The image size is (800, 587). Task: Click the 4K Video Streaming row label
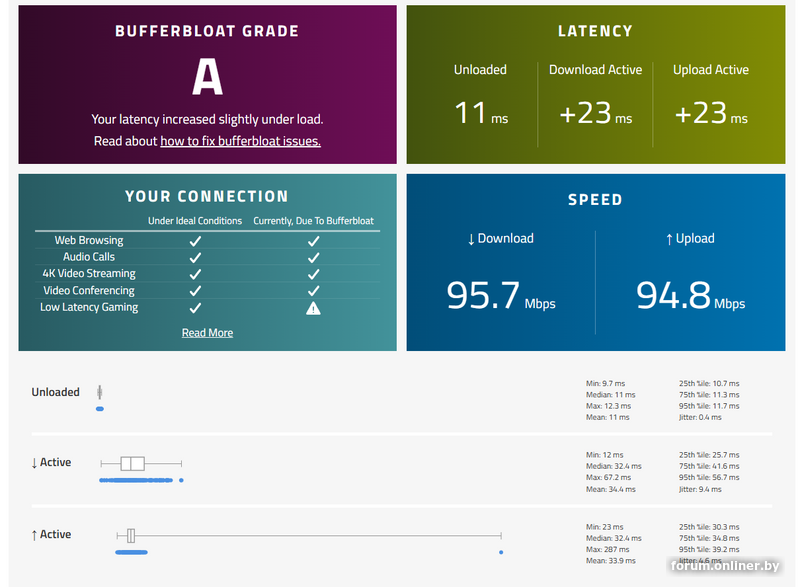(89, 274)
